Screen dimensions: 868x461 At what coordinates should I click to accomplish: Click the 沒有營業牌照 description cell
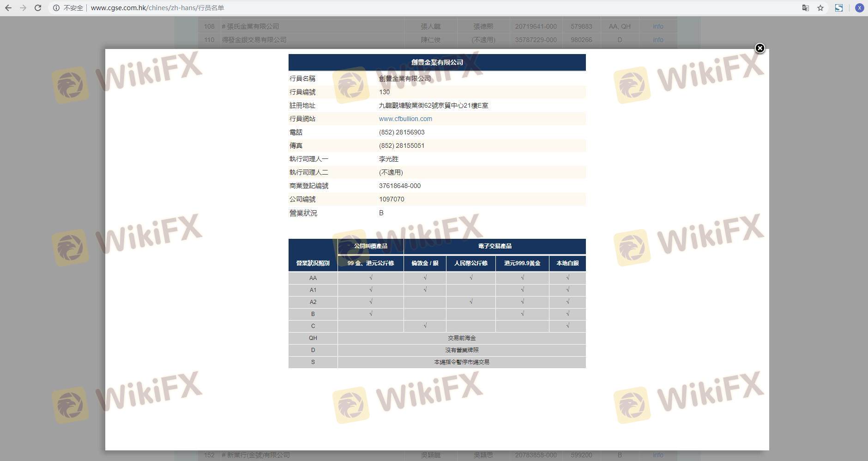[x=462, y=350]
